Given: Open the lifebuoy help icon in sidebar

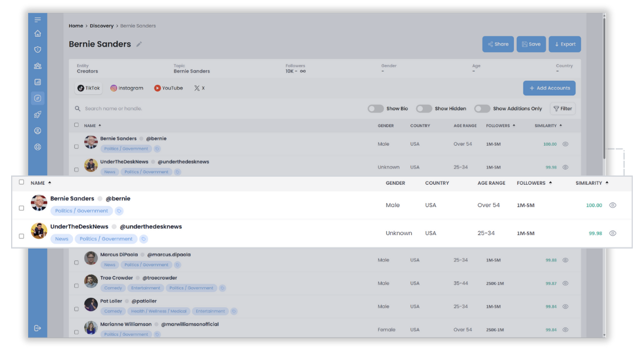Looking at the screenshot, I should point(38,147).
